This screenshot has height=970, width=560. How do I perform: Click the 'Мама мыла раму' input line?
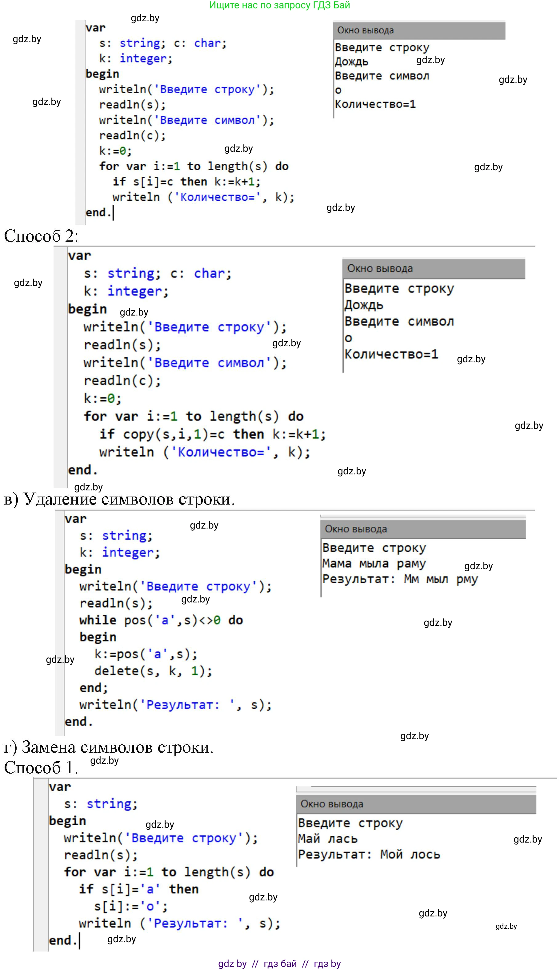click(x=374, y=563)
